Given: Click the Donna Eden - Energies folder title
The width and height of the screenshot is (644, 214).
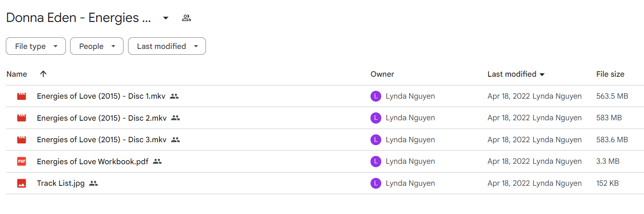Looking at the screenshot, I should (x=78, y=18).
